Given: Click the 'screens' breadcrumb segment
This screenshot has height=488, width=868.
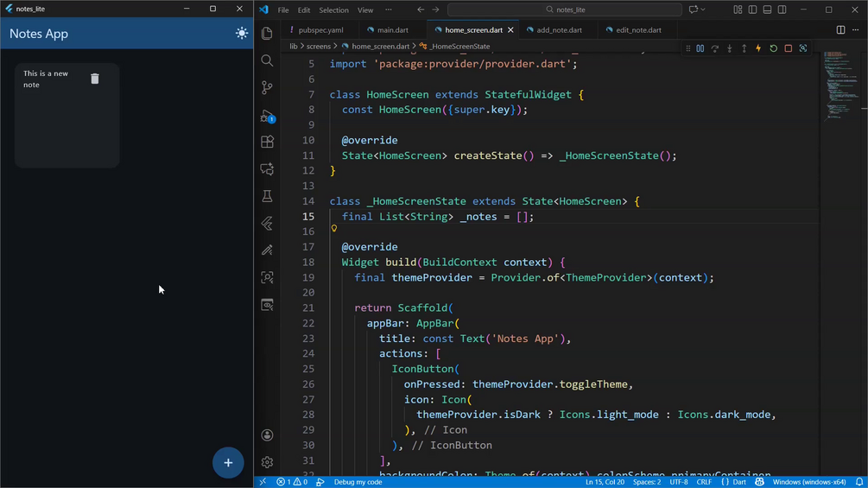Looking at the screenshot, I should (319, 47).
